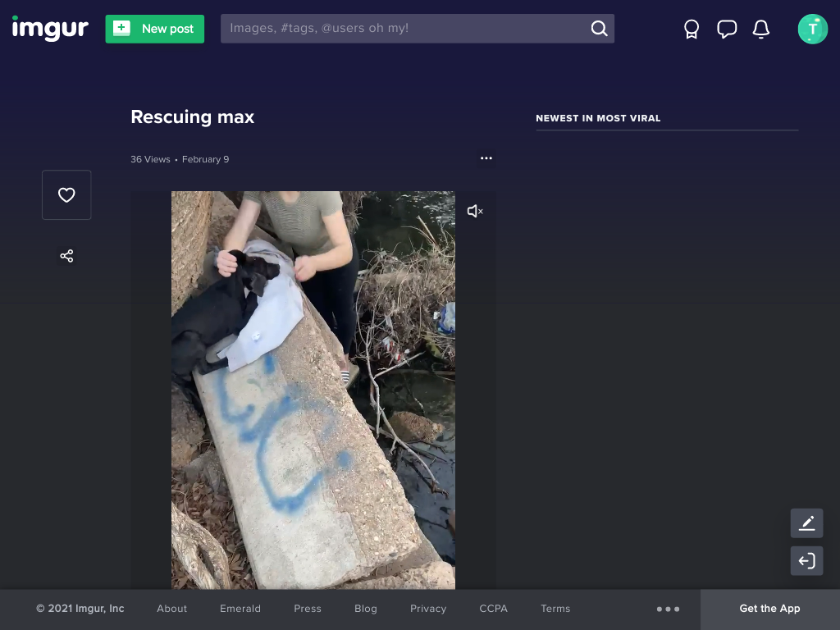This screenshot has width=840, height=630.
Task: Open the Press footer link
Action: 308,609
